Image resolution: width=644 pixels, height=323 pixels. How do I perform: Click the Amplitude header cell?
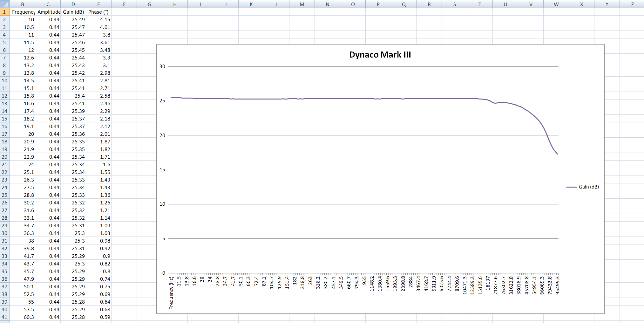pos(48,12)
